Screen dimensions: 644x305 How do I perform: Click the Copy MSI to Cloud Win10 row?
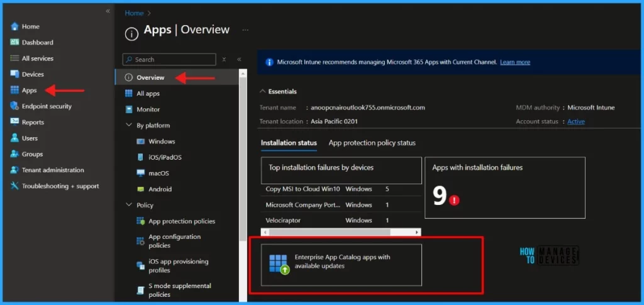point(341,189)
